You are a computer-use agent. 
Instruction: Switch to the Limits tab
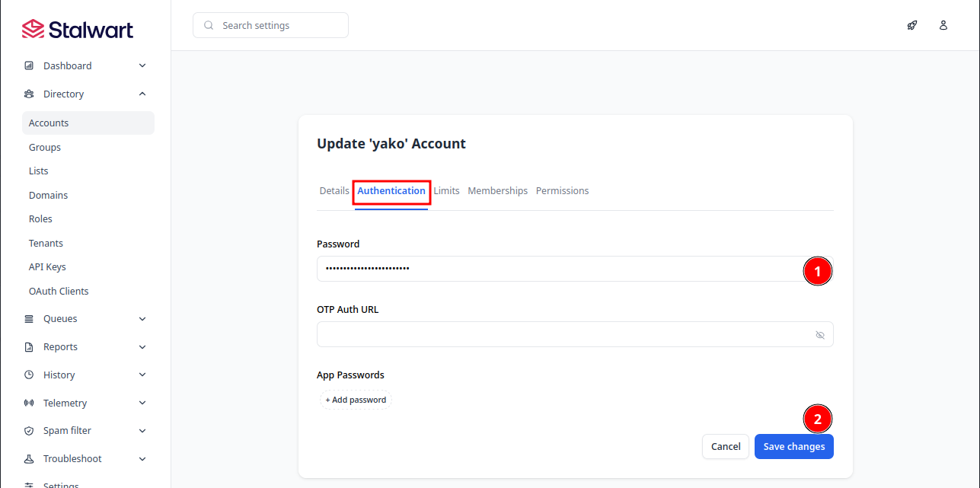coord(447,191)
